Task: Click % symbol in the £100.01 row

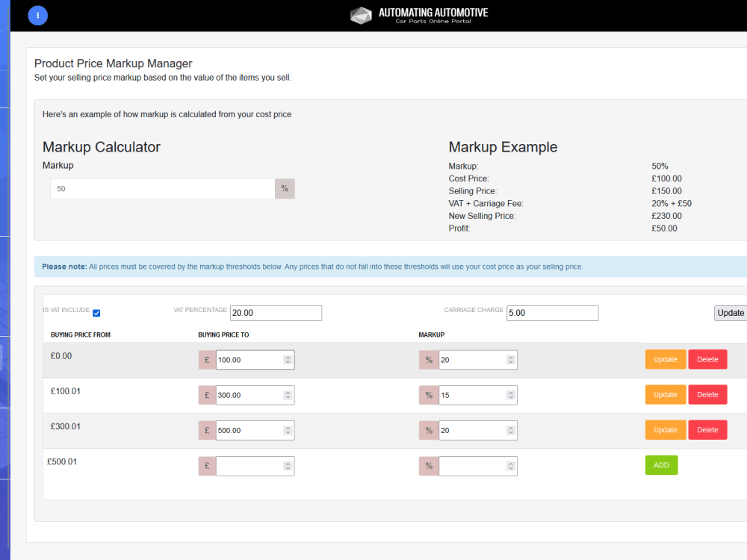Action: [429, 395]
